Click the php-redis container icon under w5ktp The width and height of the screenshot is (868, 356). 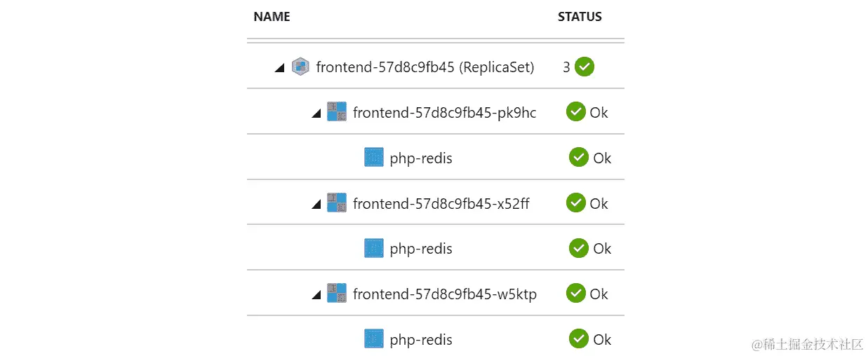pos(374,339)
